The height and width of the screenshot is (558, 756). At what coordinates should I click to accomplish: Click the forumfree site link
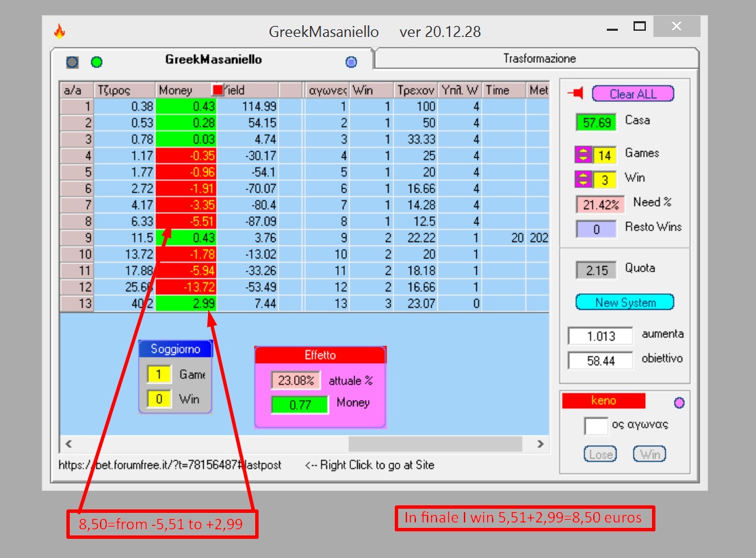coord(170,465)
